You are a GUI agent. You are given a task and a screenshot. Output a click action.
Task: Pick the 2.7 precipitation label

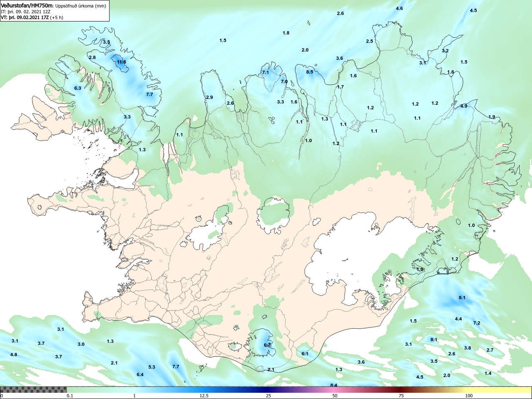click(x=490, y=350)
